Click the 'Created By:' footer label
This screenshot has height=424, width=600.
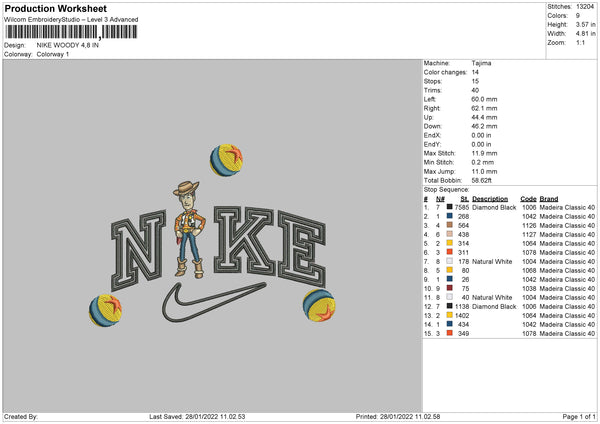point(21,417)
